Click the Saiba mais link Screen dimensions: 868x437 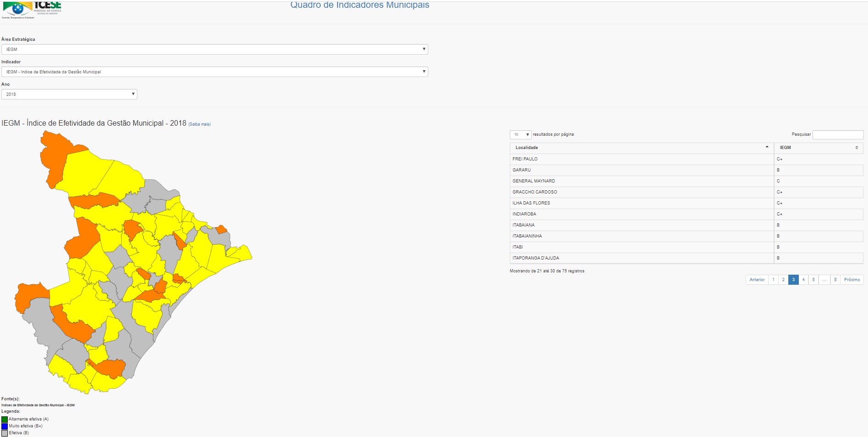[199, 124]
